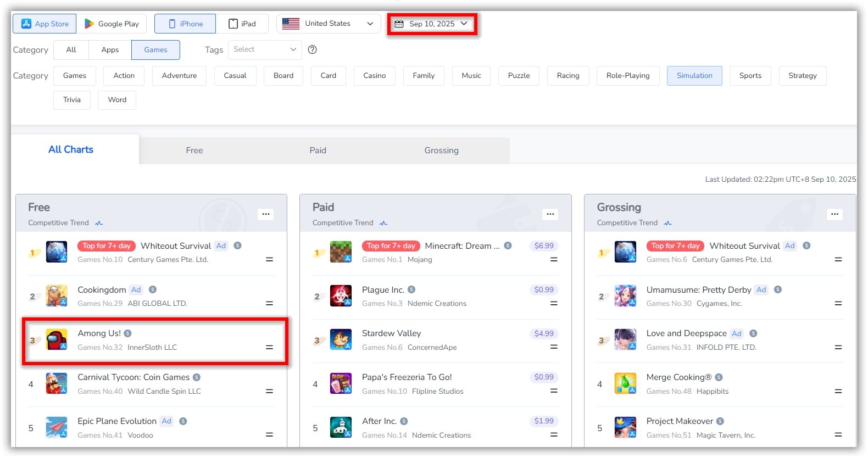868x458 pixels.
Task: Click the help question mark next to Tags
Action: (313, 49)
